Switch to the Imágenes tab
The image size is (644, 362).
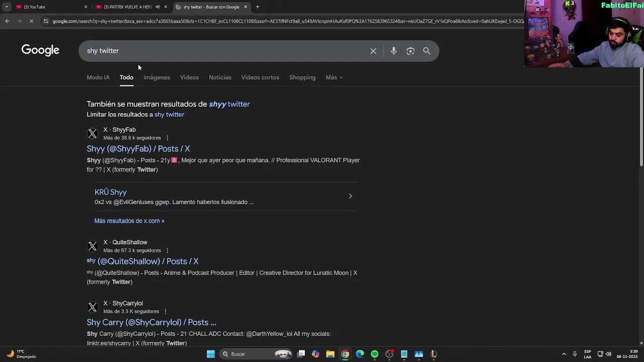pos(156,77)
